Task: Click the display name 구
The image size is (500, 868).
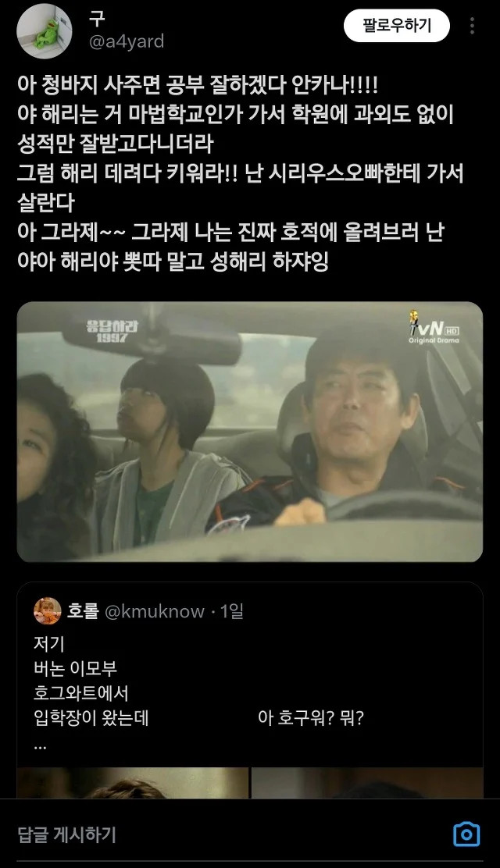Action: point(97,18)
